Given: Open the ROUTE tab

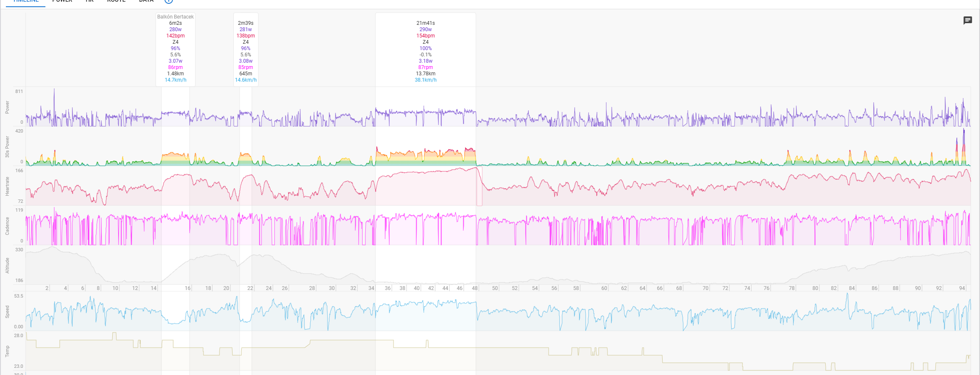Looking at the screenshot, I should pyautogui.click(x=116, y=1).
